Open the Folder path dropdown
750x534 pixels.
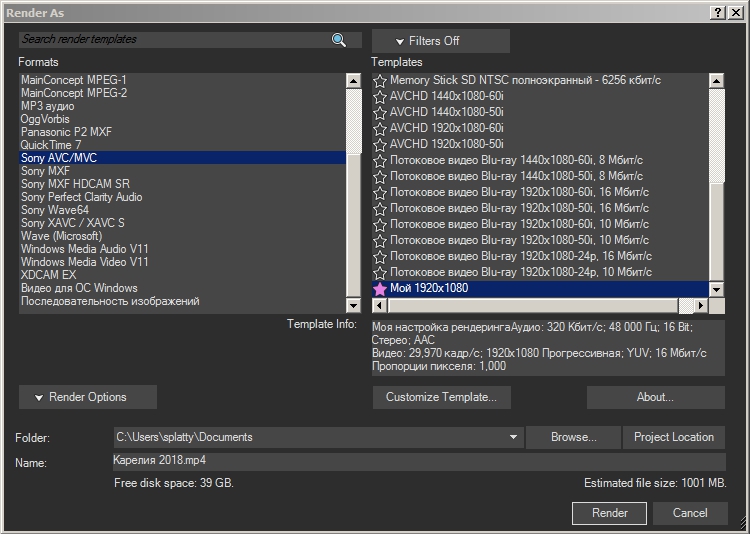pos(513,437)
